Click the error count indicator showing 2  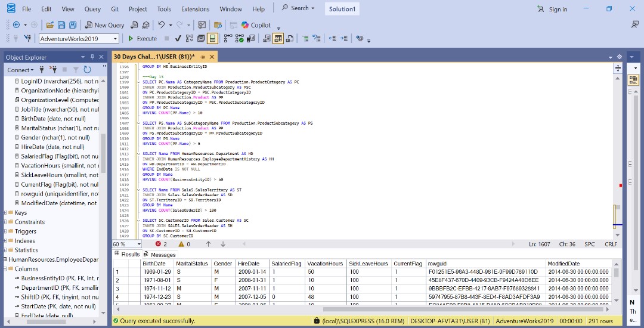(x=161, y=244)
